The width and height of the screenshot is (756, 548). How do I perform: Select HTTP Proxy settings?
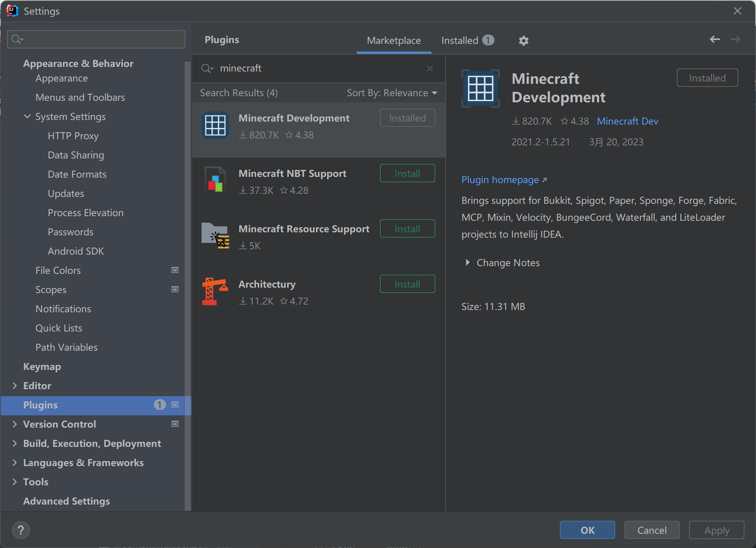pyautogui.click(x=73, y=136)
